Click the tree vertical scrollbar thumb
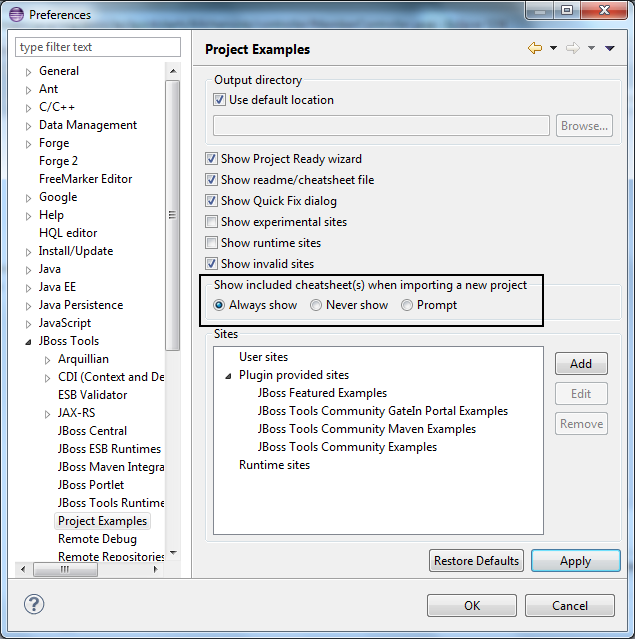Screen dimensions: 635x639 click(x=172, y=215)
